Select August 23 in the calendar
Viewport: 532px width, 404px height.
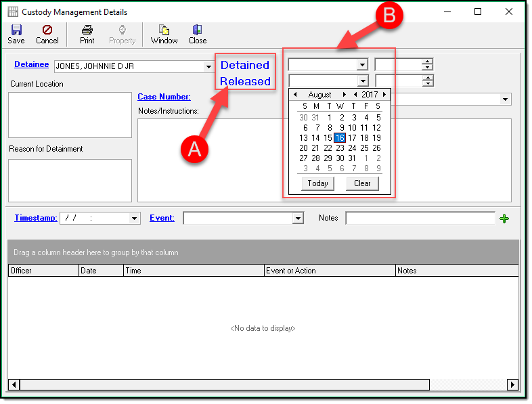pyautogui.click(x=340, y=148)
